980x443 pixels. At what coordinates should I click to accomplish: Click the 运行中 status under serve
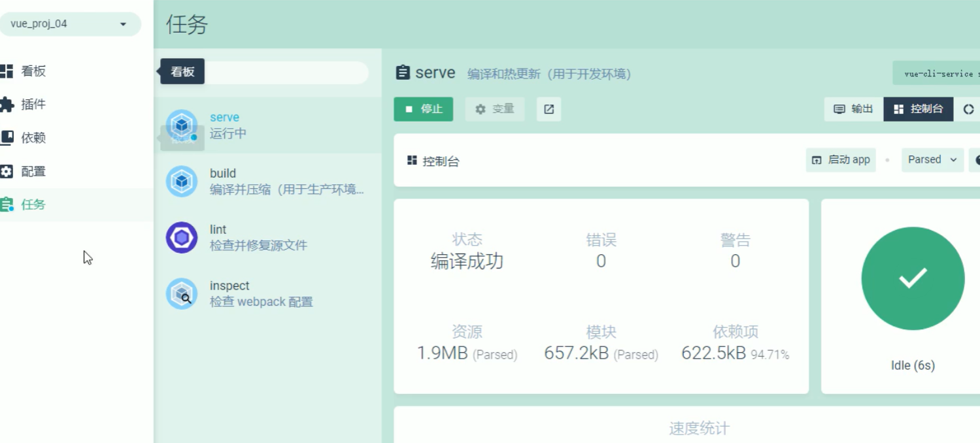pos(228,133)
